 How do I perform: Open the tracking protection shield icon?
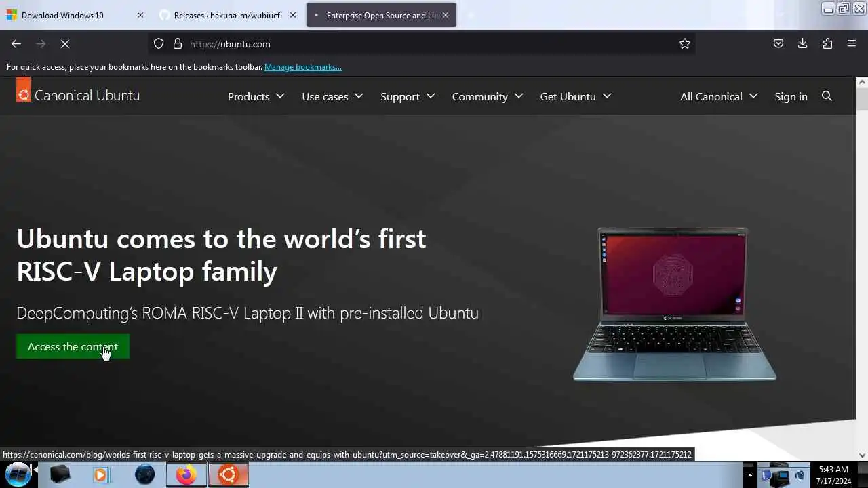coord(159,44)
